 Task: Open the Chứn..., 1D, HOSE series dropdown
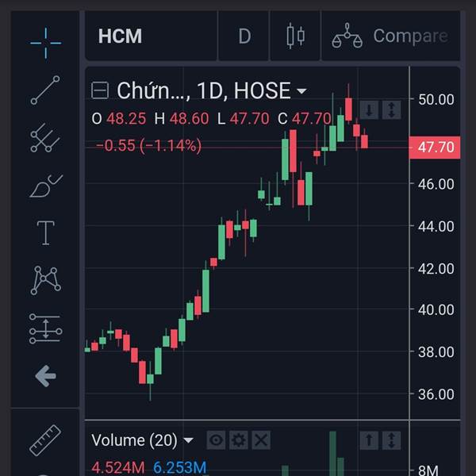(301, 90)
